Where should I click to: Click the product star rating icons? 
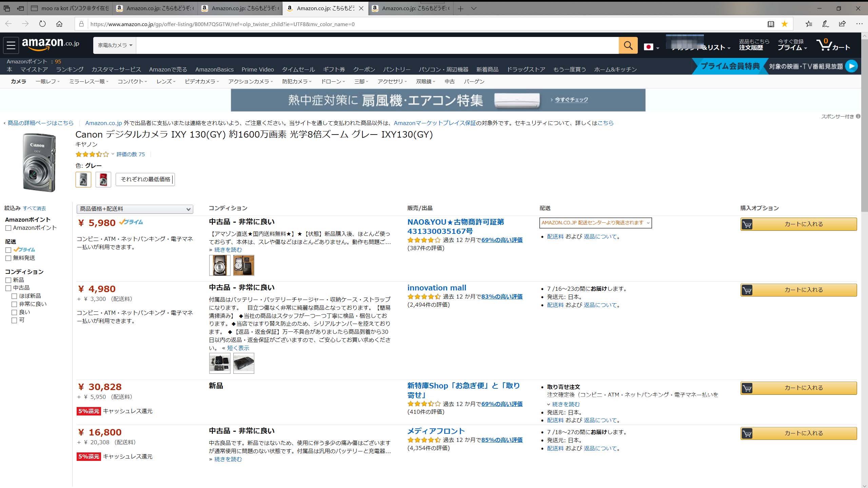pos(92,154)
